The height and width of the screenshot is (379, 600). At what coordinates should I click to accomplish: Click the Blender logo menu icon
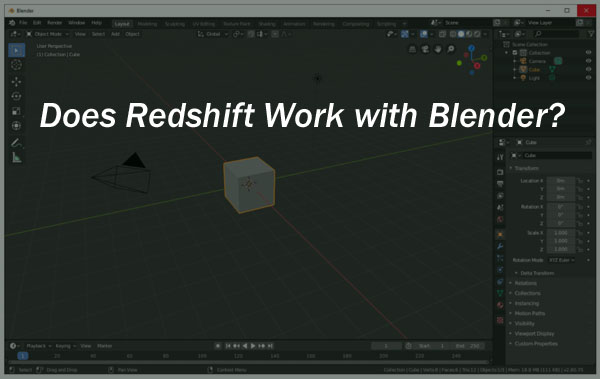12,23
